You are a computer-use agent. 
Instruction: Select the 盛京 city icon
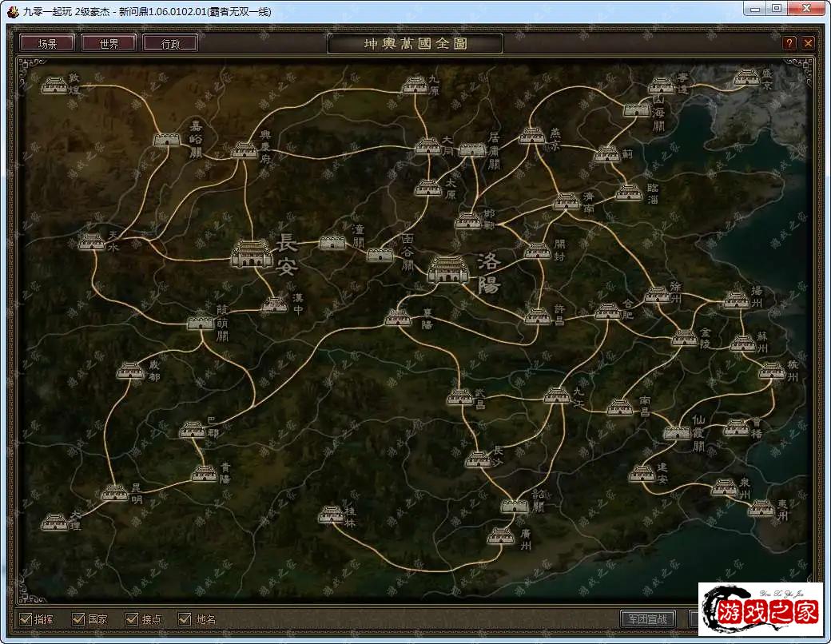click(x=746, y=78)
